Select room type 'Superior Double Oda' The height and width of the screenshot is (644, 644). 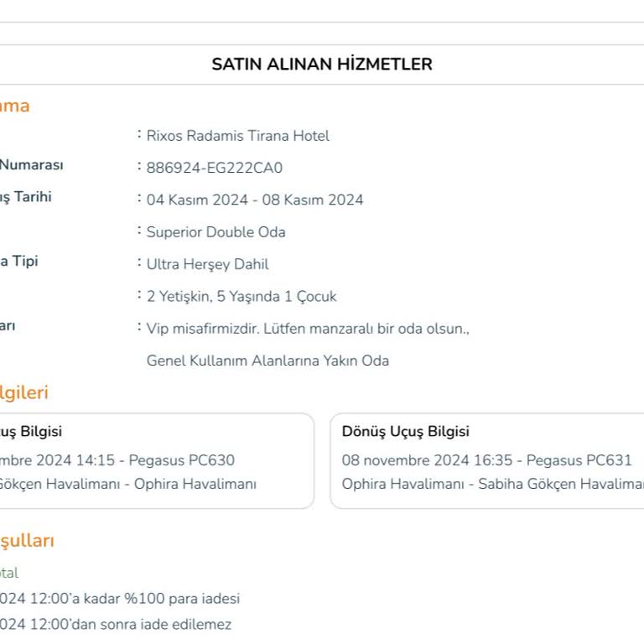[216, 231]
